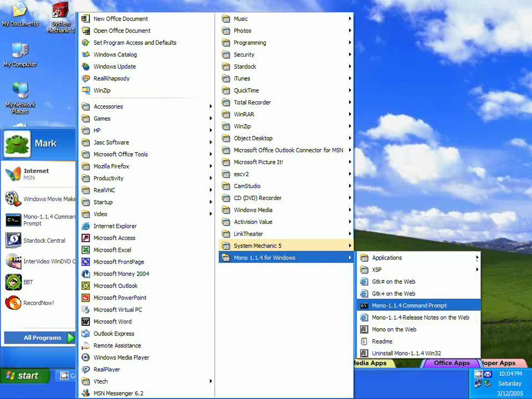
Task: Open Windows Catalog entry
Action: (x=146, y=55)
